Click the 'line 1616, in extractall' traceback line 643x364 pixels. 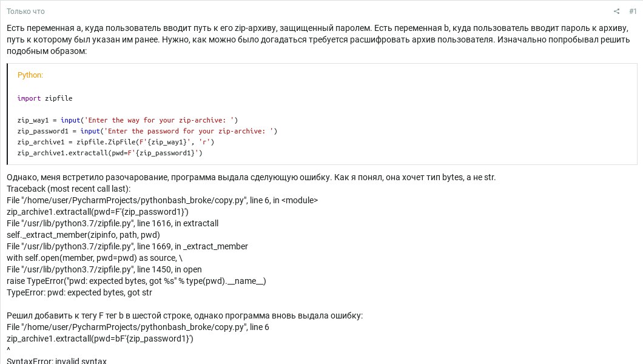click(112, 223)
